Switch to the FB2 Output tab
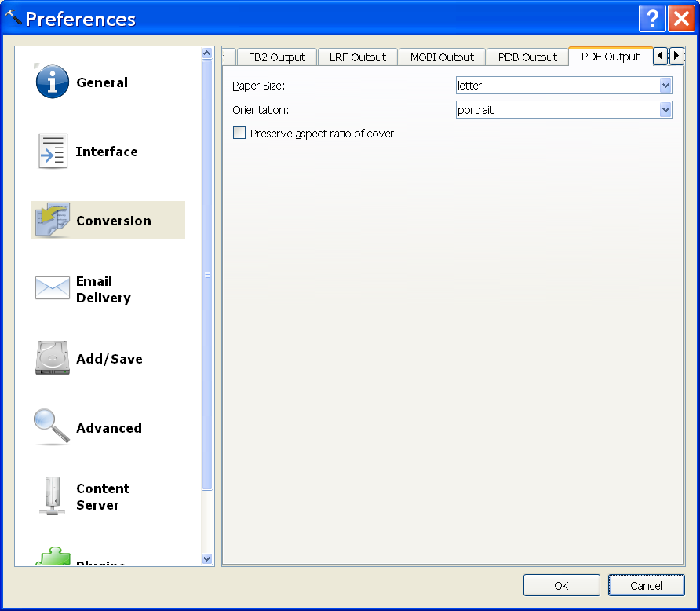The image size is (700, 611). pos(277,57)
